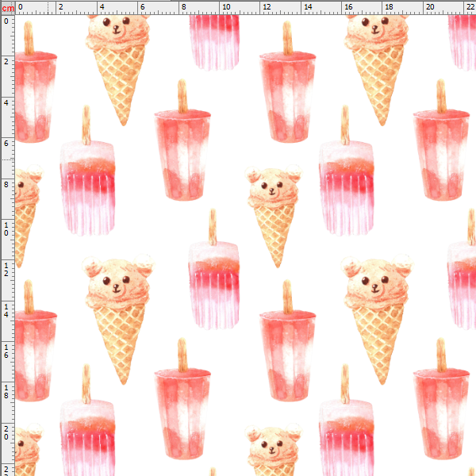Click the 4 mark on vertical ruler

click(x=6, y=102)
